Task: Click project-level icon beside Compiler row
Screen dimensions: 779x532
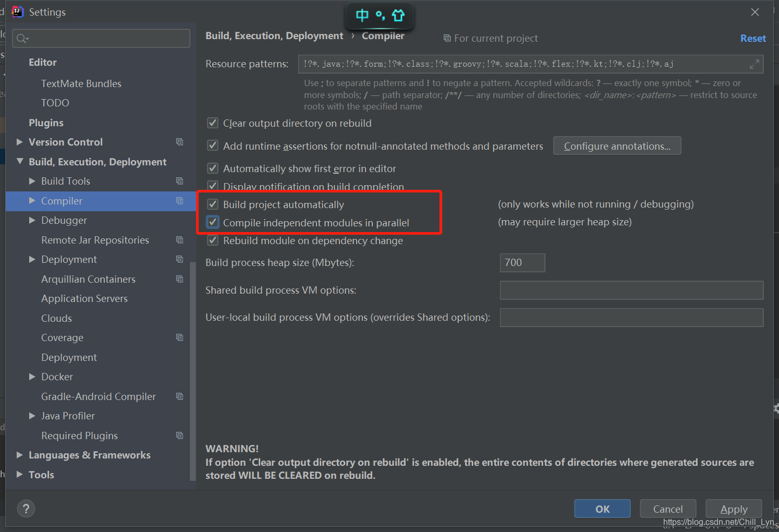Action: [179, 201]
